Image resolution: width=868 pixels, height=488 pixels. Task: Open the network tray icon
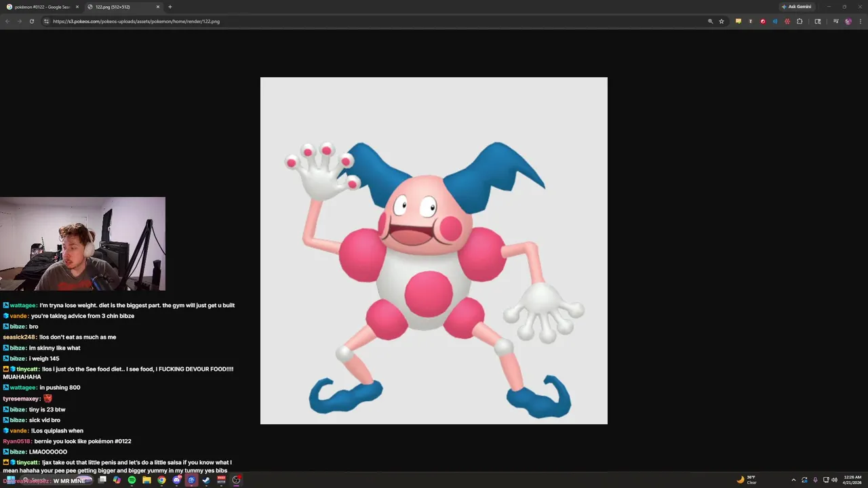[x=826, y=480]
